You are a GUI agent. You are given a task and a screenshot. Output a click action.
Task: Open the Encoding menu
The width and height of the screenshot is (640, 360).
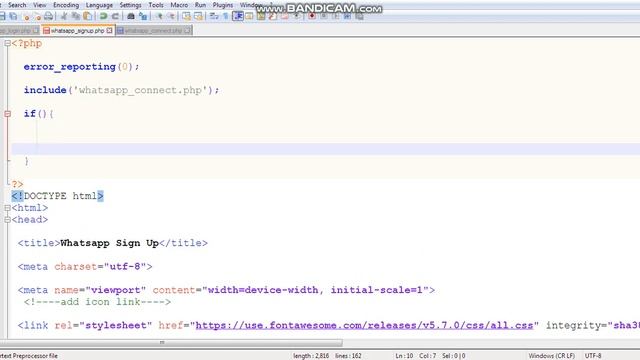coord(66,5)
